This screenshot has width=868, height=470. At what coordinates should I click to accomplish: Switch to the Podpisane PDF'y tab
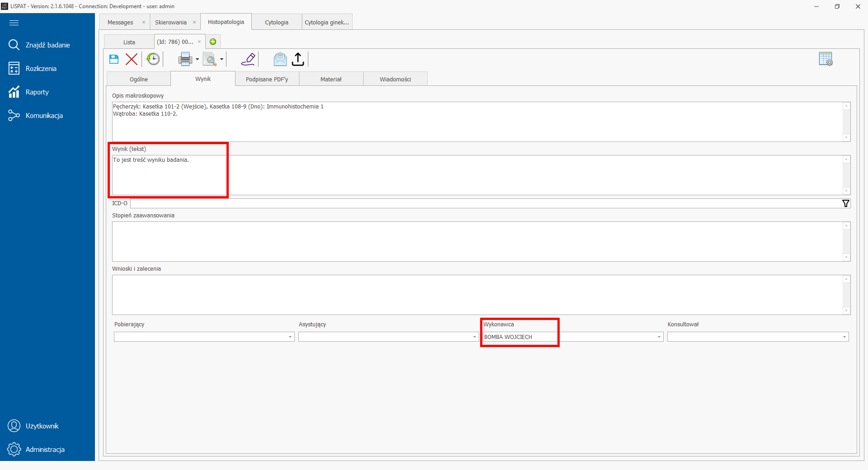point(267,79)
